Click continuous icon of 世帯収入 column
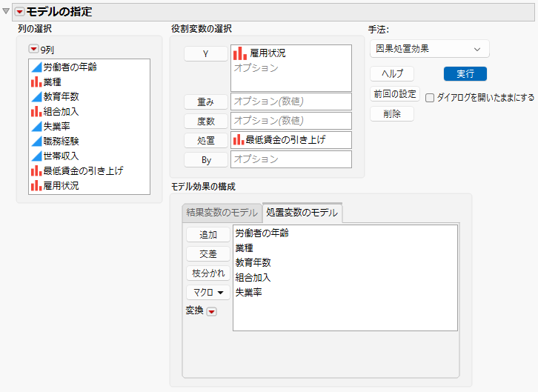 coord(37,156)
